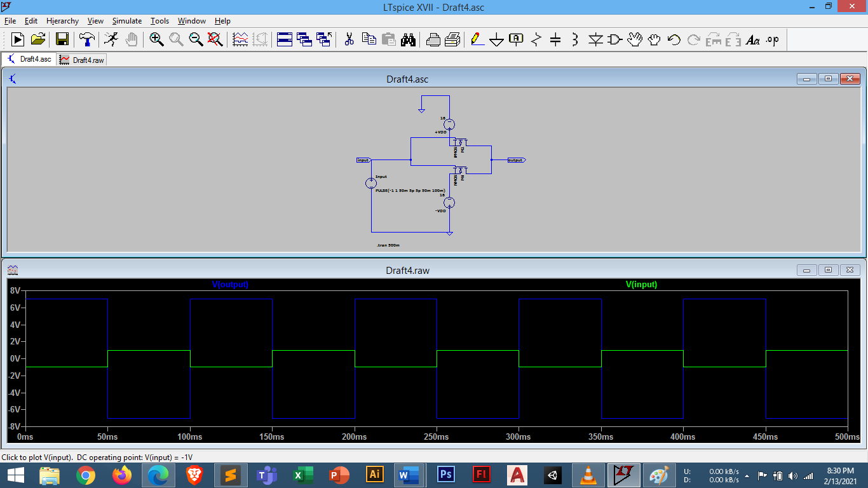Click the Run simulation icon
The image size is (868, 488).
111,39
